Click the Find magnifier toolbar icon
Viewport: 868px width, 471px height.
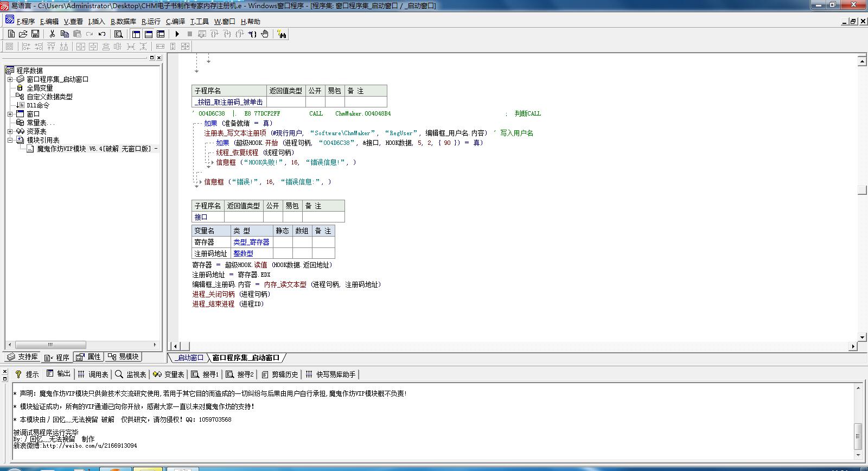[x=118, y=34]
